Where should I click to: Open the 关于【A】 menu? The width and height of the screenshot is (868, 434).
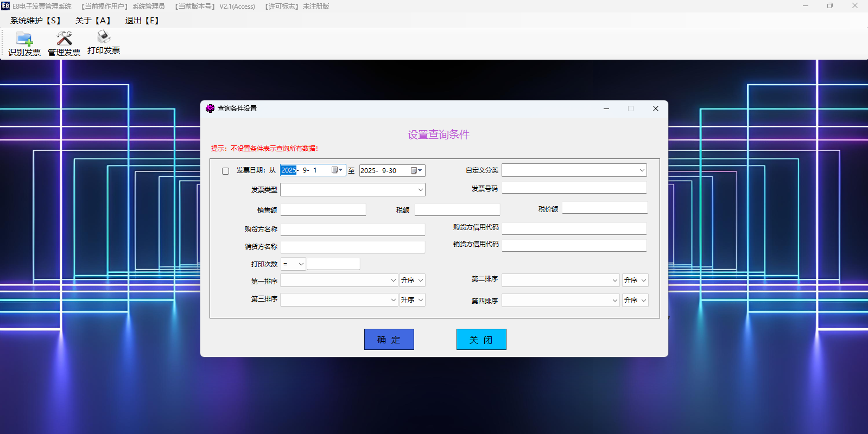93,21
